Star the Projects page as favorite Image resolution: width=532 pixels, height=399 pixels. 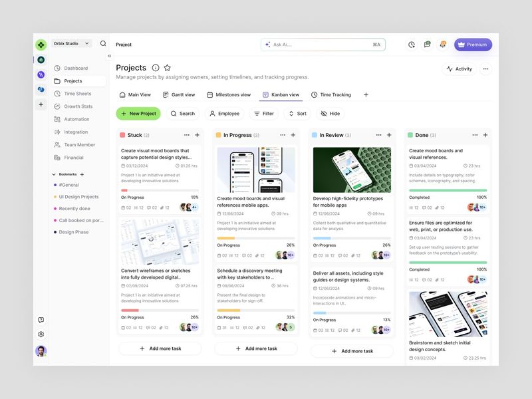[x=168, y=68]
